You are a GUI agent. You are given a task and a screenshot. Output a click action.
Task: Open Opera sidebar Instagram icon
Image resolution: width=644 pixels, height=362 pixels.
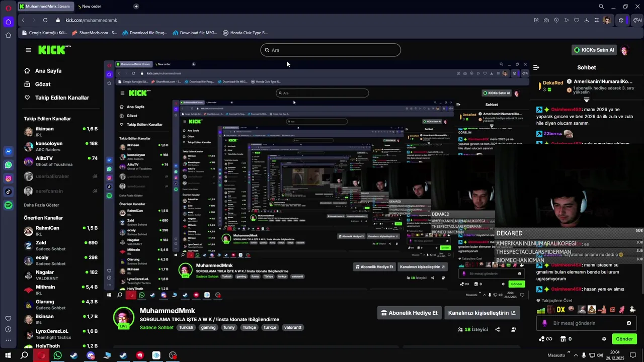(9, 178)
